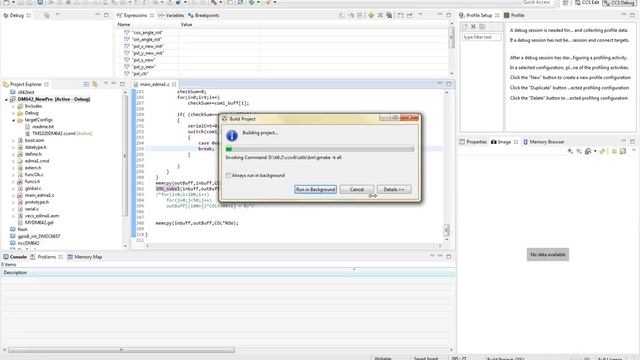The image size is (640, 360).
Task: Switch to the Memory Map tab
Action: point(85,257)
